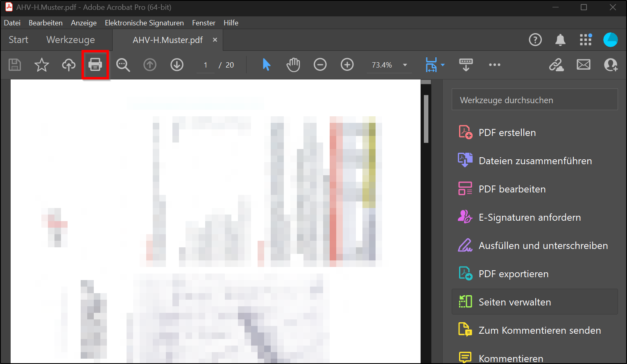Viewport: 627px width, 364px height.
Task: Zoom in with the plus button
Action: [x=347, y=65]
